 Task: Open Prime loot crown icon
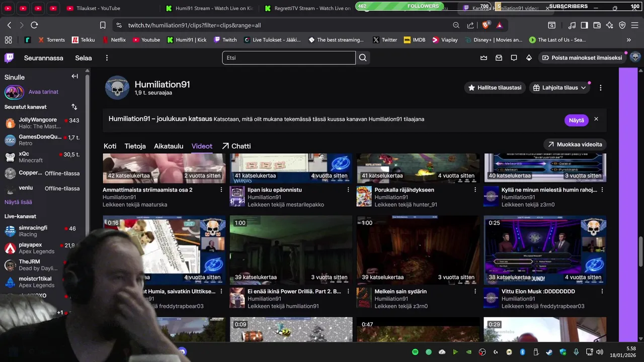[x=484, y=58]
